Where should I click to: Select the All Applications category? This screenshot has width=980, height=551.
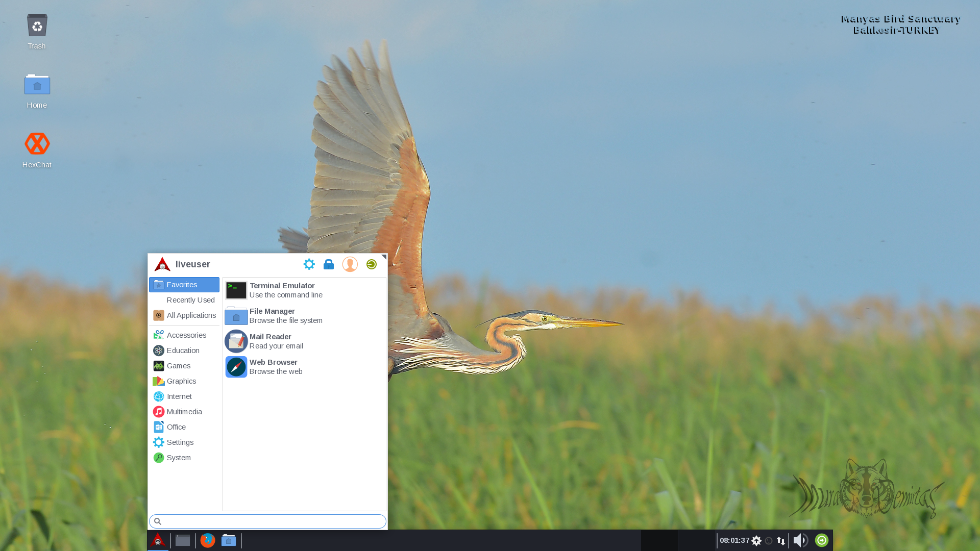pyautogui.click(x=184, y=315)
